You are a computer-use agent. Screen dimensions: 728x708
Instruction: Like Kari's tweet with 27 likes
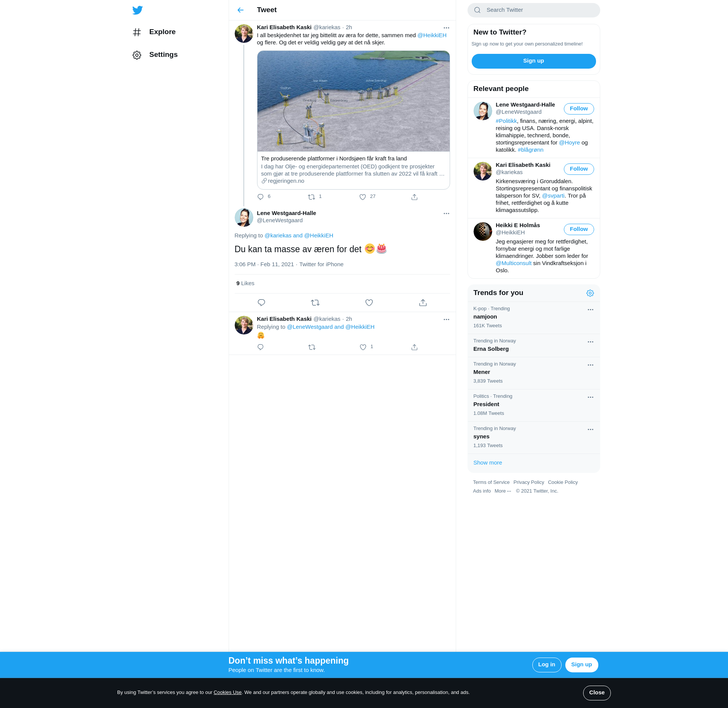[x=363, y=197]
